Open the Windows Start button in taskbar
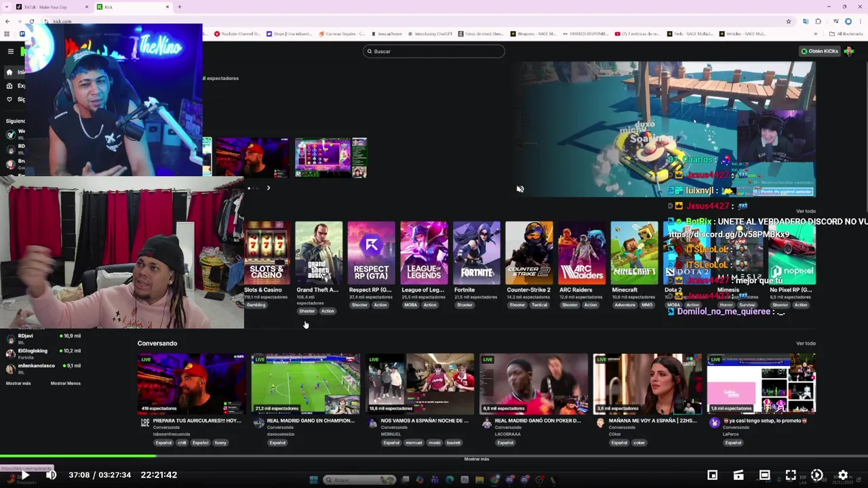 313,480
